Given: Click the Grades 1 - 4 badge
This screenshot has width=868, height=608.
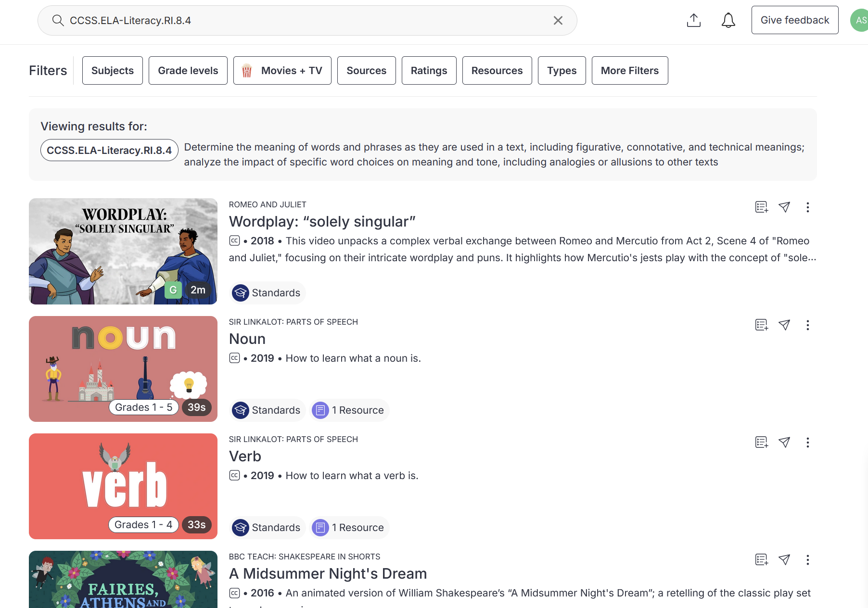Looking at the screenshot, I should pyautogui.click(x=143, y=524).
